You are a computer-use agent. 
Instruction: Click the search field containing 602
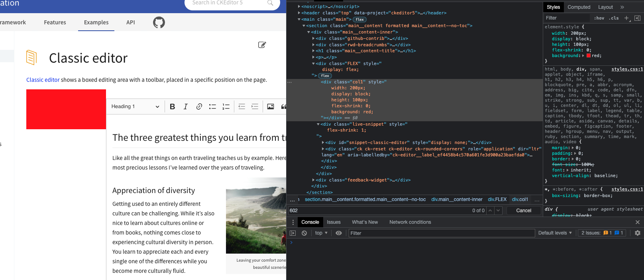tap(379, 211)
